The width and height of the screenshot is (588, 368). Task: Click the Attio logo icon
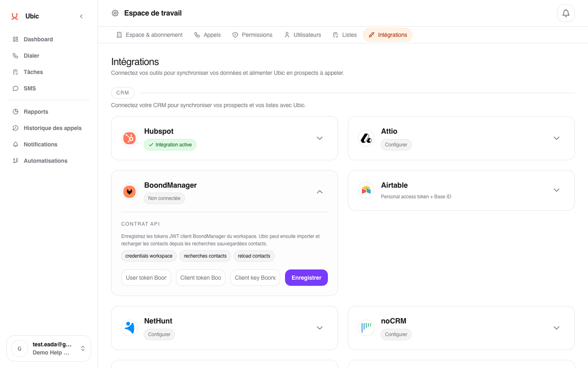click(366, 138)
